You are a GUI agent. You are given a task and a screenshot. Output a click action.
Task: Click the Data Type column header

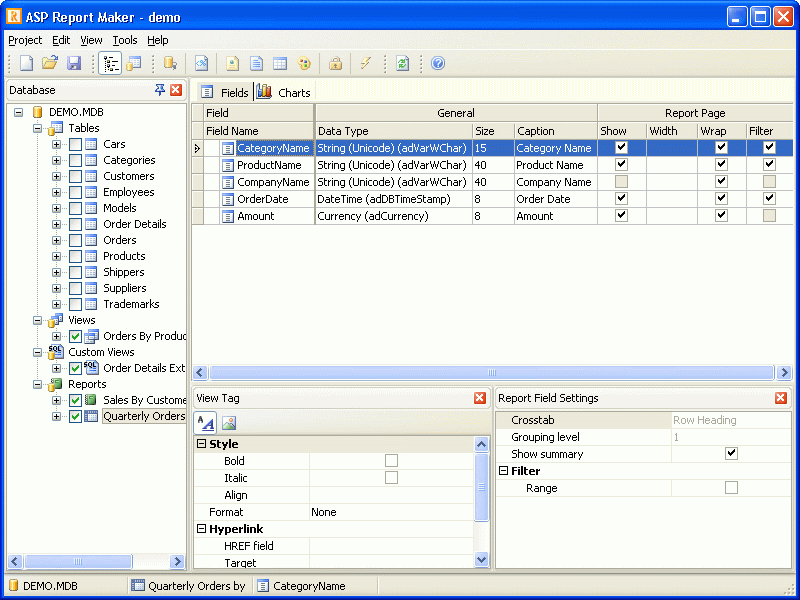(x=393, y=131)
